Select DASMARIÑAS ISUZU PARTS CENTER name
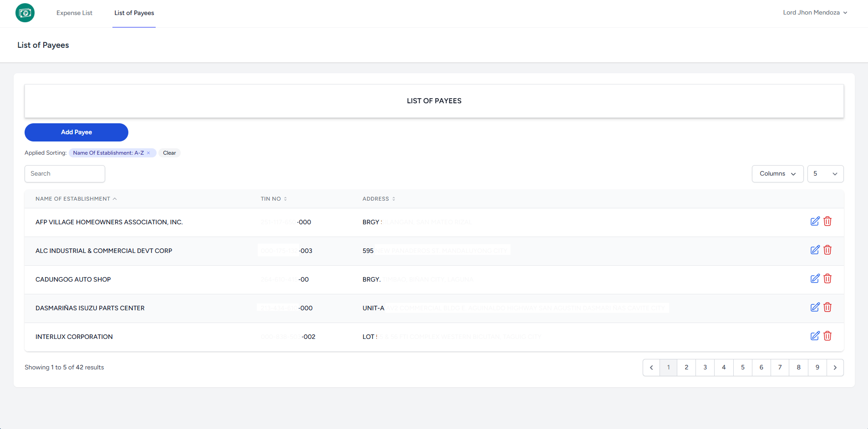The image size is (868, 429). coord(90,308)
